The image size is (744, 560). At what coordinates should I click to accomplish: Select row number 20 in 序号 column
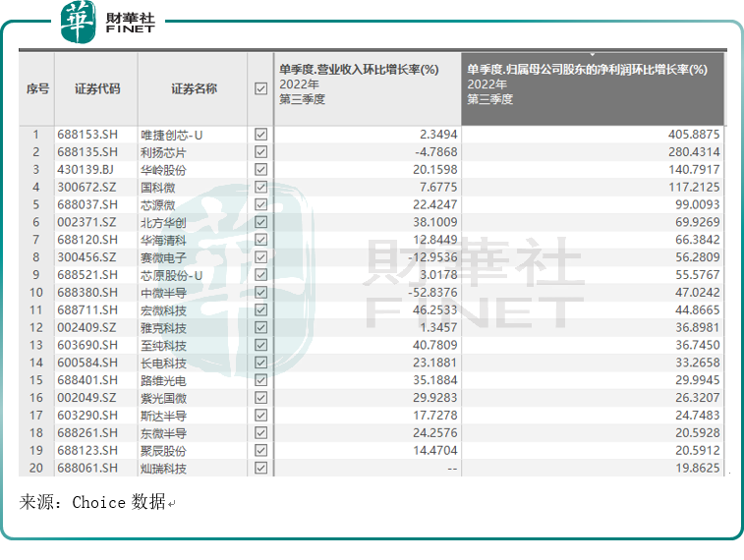click(36, 469)
